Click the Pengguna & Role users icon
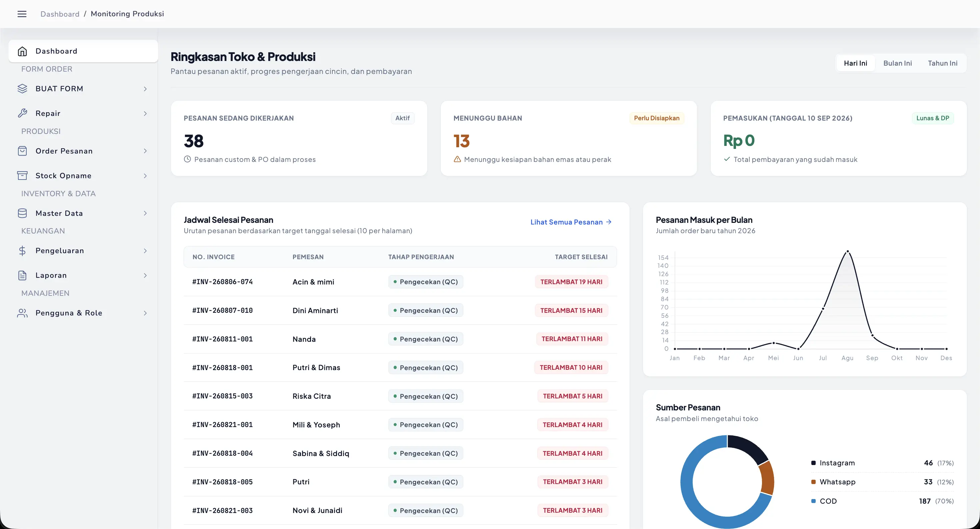This screenshot has width=980, height=529. (x=22, y=313)
